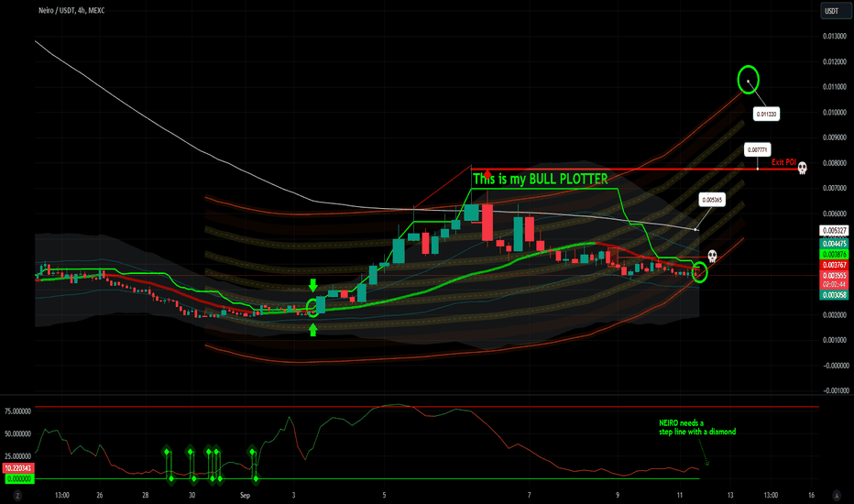This screenshot has height=504, width=854.
Task: Click the -0.001000 price axis label
Action: 836,390
